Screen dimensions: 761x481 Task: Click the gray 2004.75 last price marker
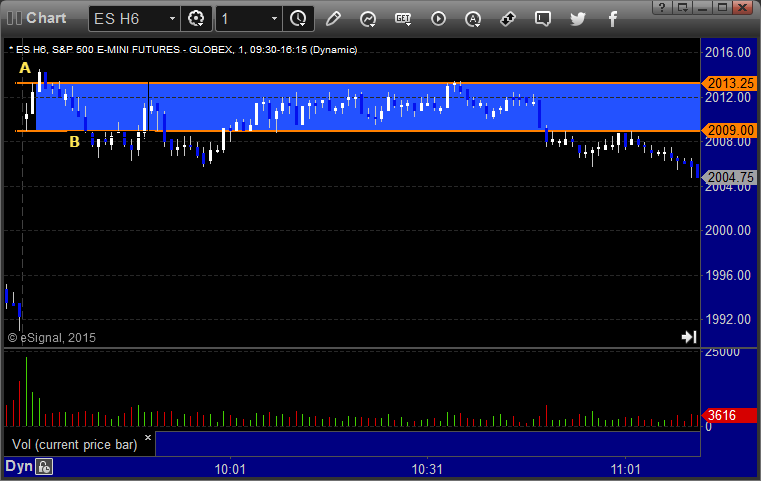(x=730, y=178)
